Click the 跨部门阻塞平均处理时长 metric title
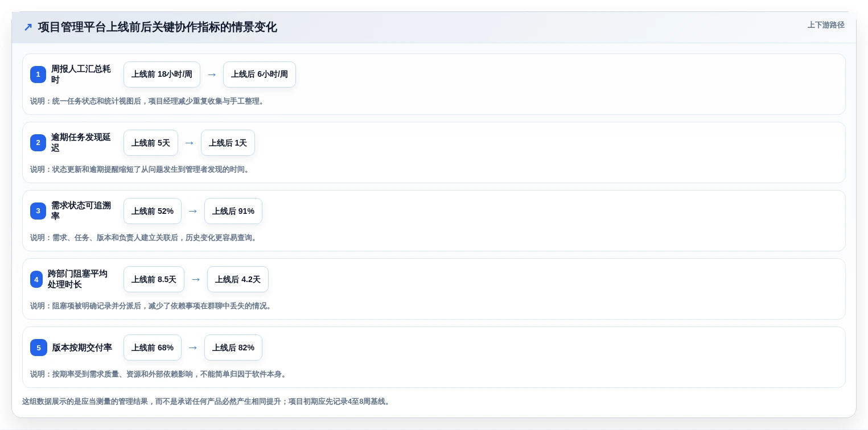 77,279
